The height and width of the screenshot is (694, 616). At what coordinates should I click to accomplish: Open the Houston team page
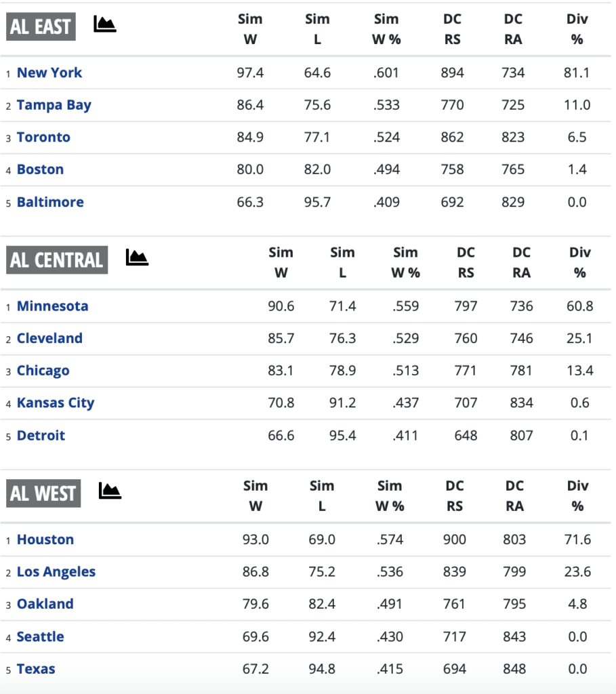45,539
